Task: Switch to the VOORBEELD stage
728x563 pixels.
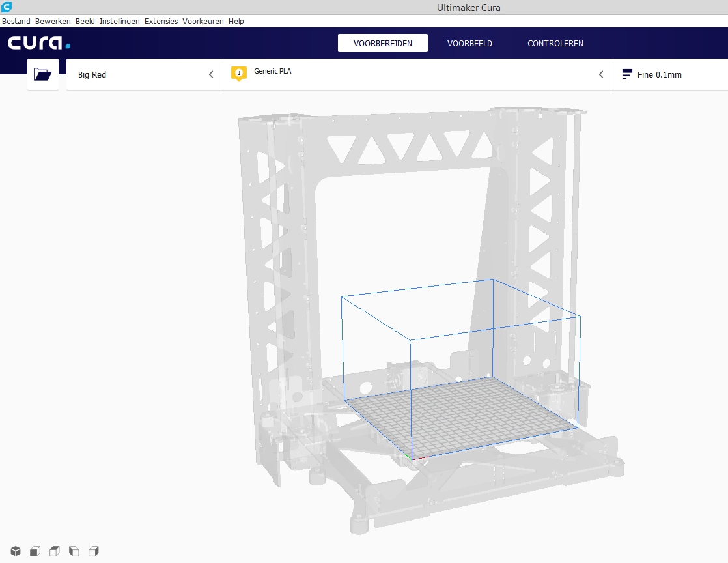Action: click(469, 43)
